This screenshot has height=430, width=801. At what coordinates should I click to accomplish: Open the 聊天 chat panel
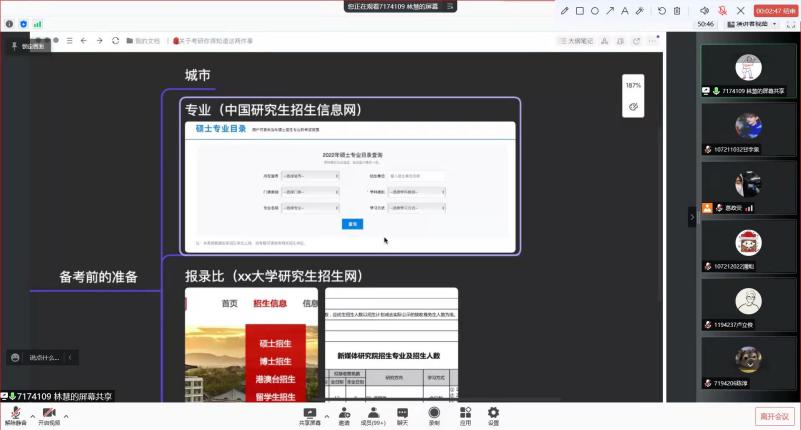coord(402,415)
